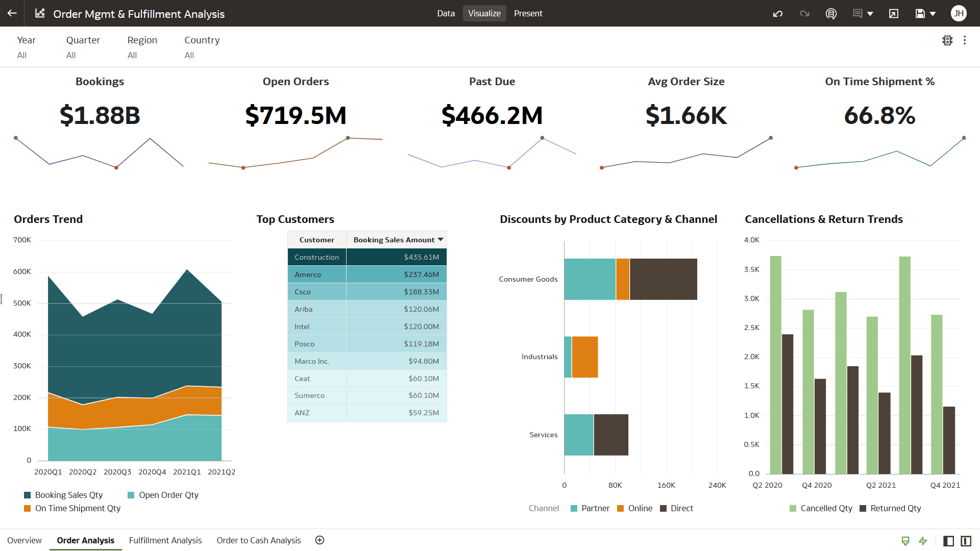Select the Refresh Data icon
The height and width of the screenshot is (551, 980).
click(831, 13)
